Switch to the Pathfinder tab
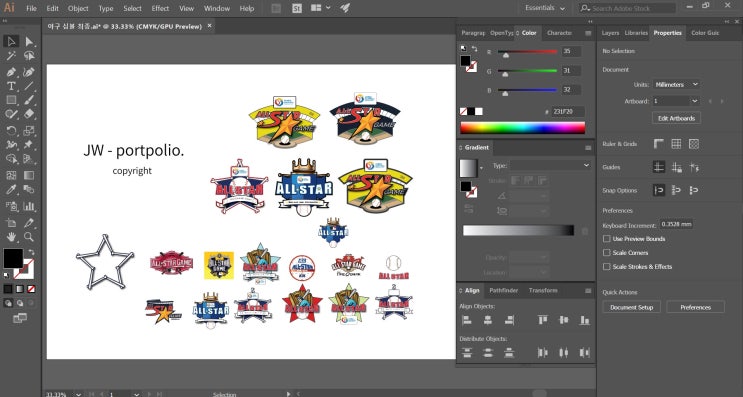The image size is (743, 397). pyautogui.click(x=503, y=290)
